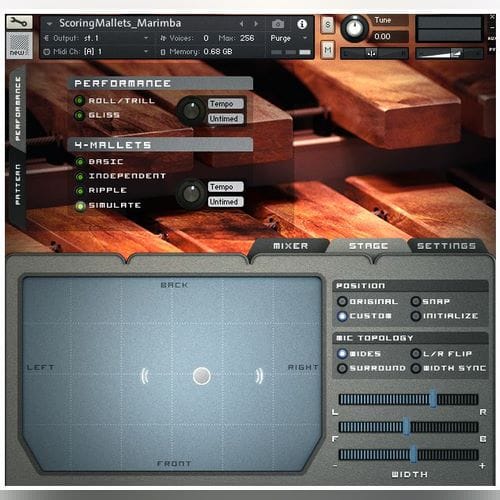The image size is (500, 500).
Task: Select the Original position radio button
Action: coord(342,301)
